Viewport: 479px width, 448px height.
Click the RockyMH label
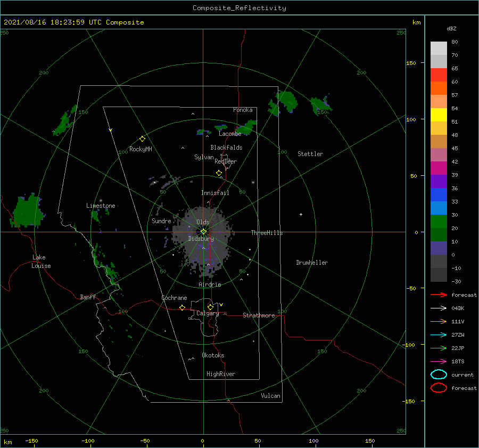(141, 149)
